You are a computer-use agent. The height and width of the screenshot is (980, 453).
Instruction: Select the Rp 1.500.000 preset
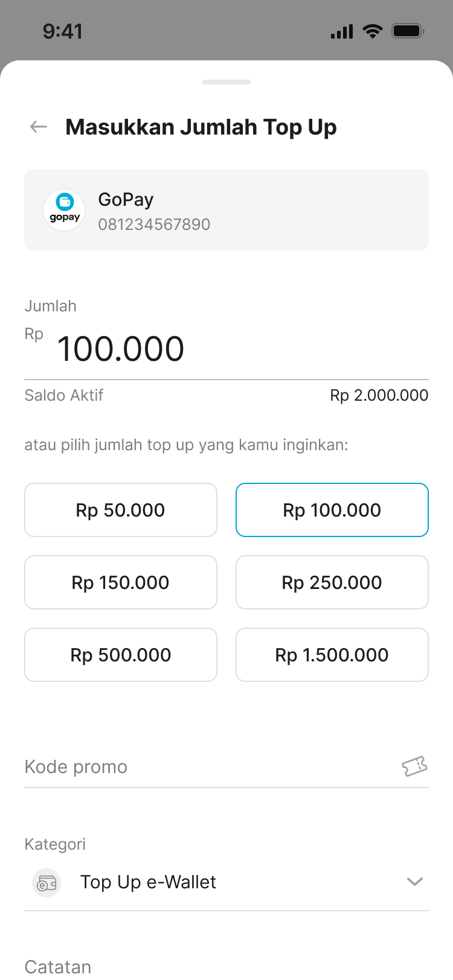point(332,655)
